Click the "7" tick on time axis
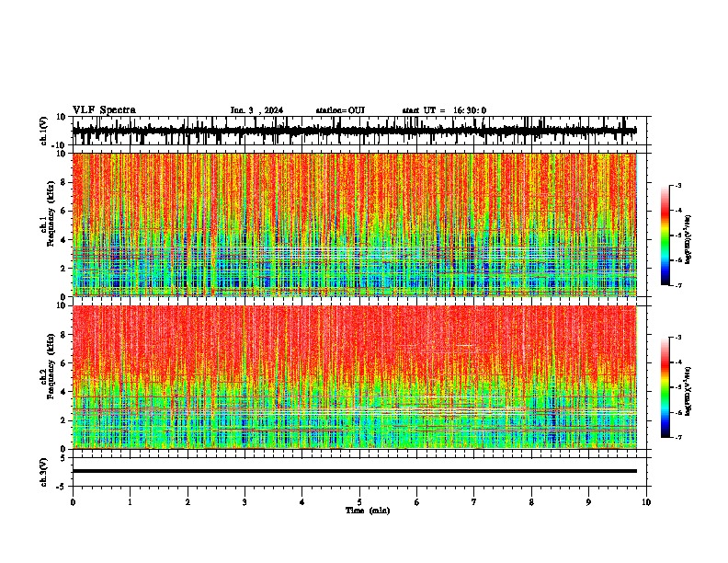Image resolution: width=728 pixels, height=563 pixels. (x=474, y=502)
